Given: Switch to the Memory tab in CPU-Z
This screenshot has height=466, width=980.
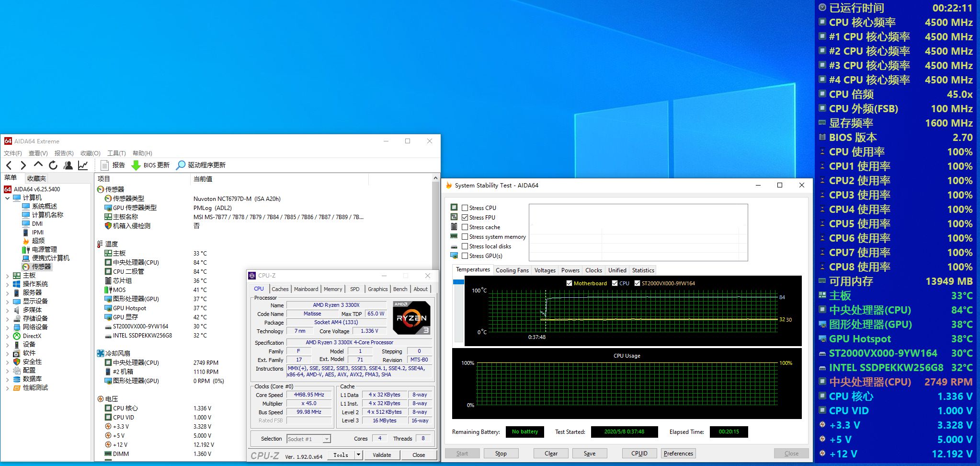Looking at the screenshot, I should point(333,289).
